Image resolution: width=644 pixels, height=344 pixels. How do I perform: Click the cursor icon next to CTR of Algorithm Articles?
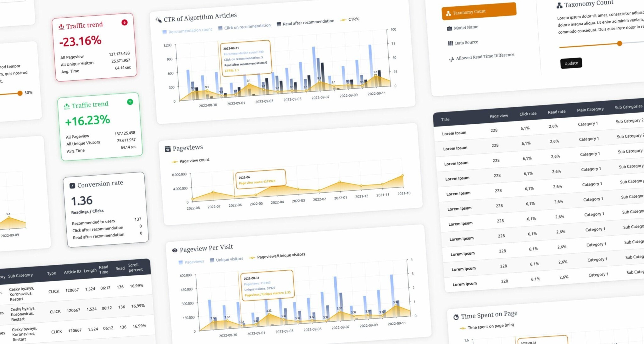[x=159, y=20]
